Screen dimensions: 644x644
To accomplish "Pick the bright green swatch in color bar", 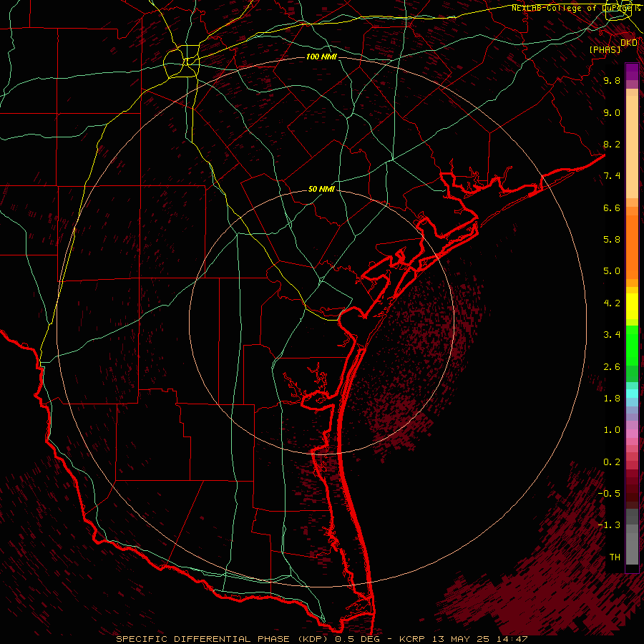I will 632,346.
